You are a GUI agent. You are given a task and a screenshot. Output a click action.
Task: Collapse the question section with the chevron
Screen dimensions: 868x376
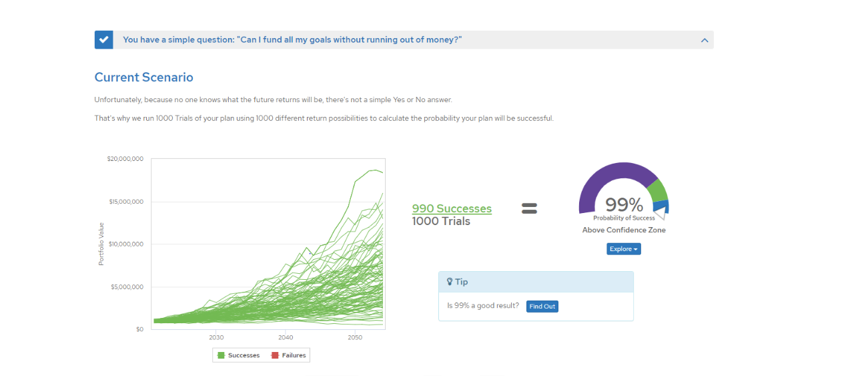pos(705,40)
